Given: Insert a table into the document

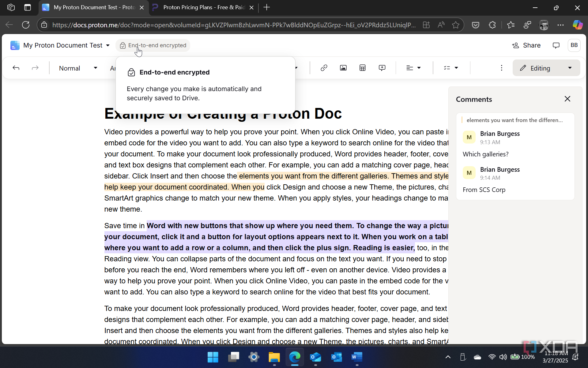Looking at the screenshot, I should (x=363, y=68).
